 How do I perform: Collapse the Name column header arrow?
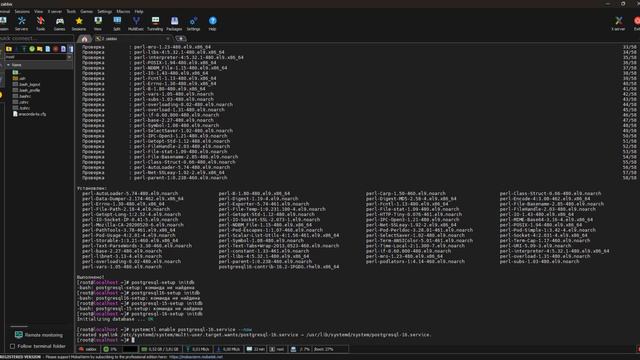pos(8,65)
